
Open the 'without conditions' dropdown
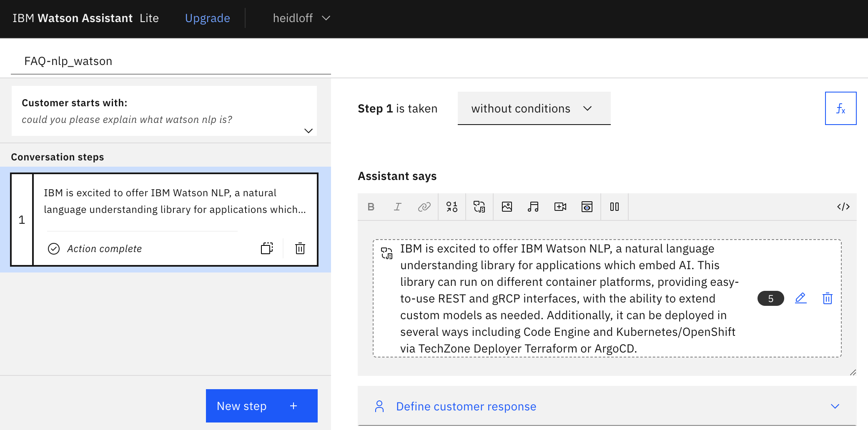(534, 108)
